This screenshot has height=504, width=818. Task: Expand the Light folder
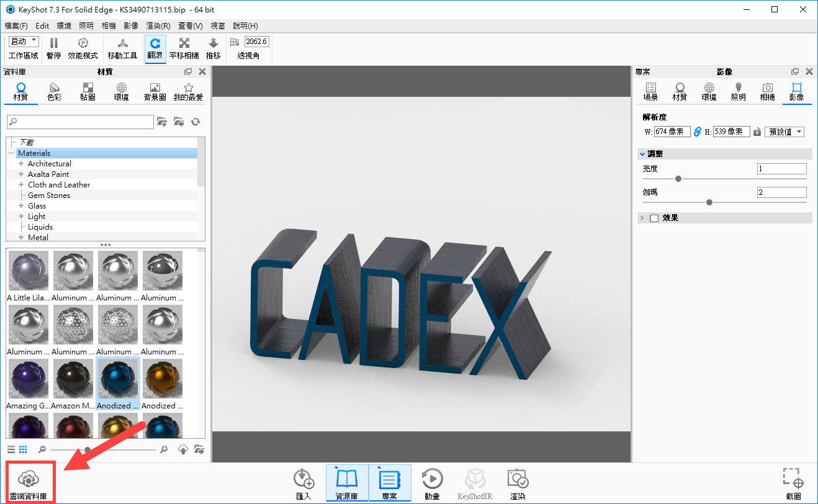(x=21, y=217)
